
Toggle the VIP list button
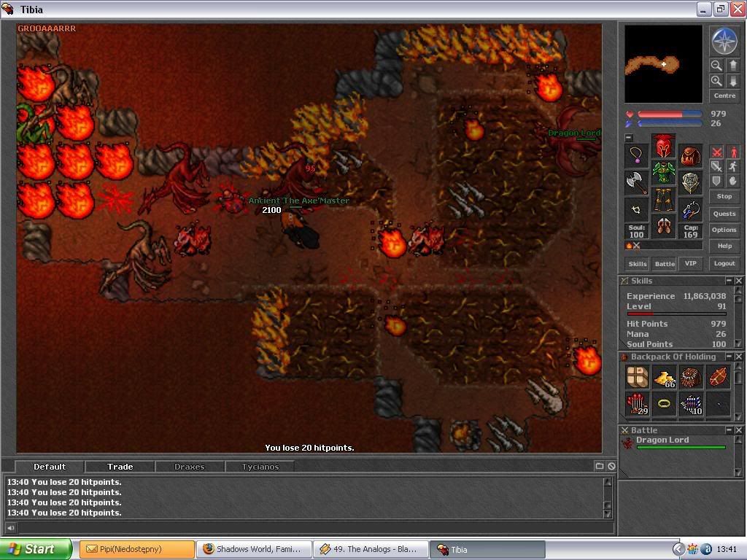click(x=691, y=263)
